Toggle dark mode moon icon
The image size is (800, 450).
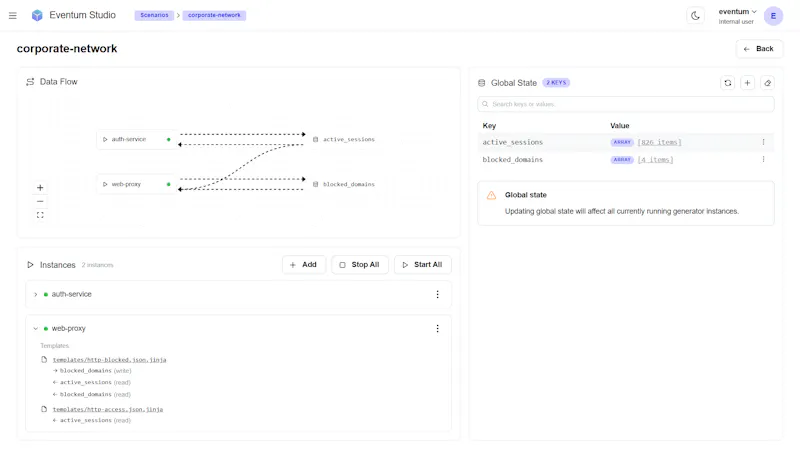(x=695, y=16)
